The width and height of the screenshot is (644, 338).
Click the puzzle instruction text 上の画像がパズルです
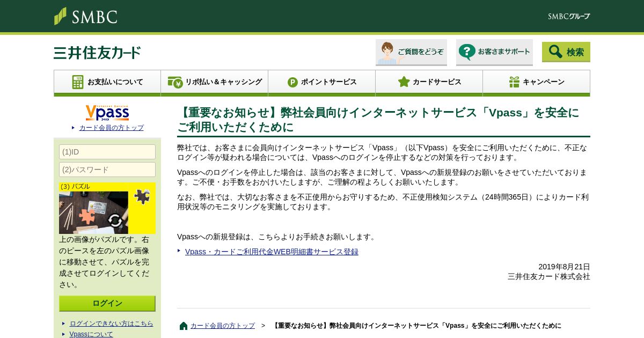click(105, 262)
